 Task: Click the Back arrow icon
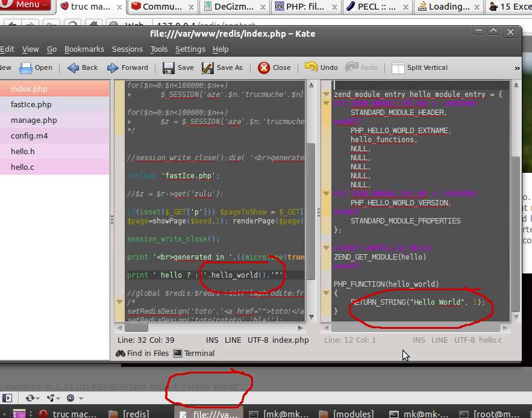pyautogui.click(x=74, y=67)
